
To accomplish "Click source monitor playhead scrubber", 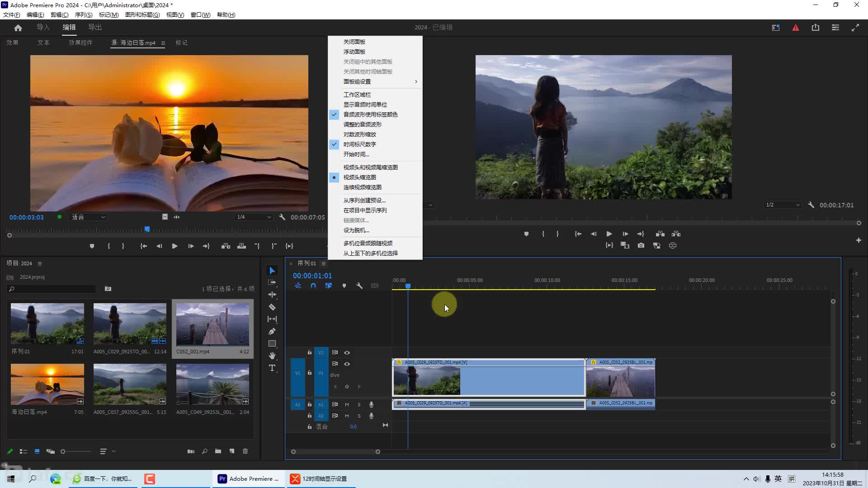I will 147,229.
